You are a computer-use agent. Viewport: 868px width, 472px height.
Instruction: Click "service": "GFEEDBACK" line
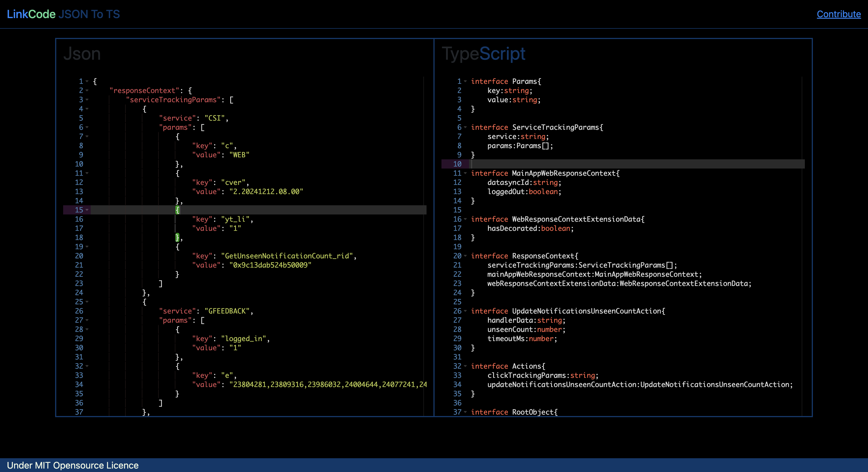coord(206,311)
